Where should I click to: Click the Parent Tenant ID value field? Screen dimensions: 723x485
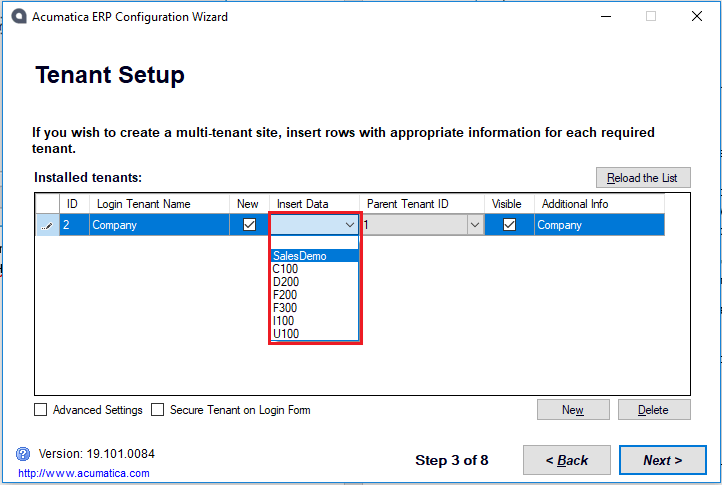tap(414, 225)
